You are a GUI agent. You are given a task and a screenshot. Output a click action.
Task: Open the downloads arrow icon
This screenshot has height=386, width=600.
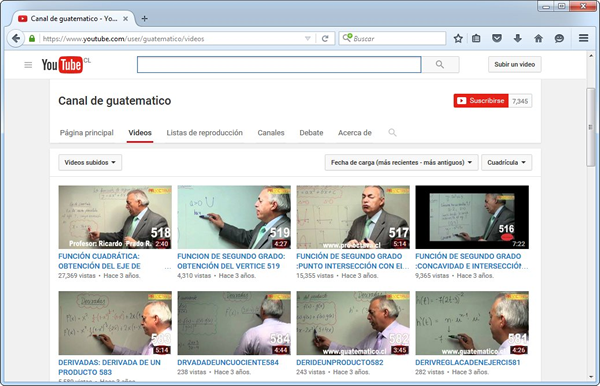click(518, 38)
